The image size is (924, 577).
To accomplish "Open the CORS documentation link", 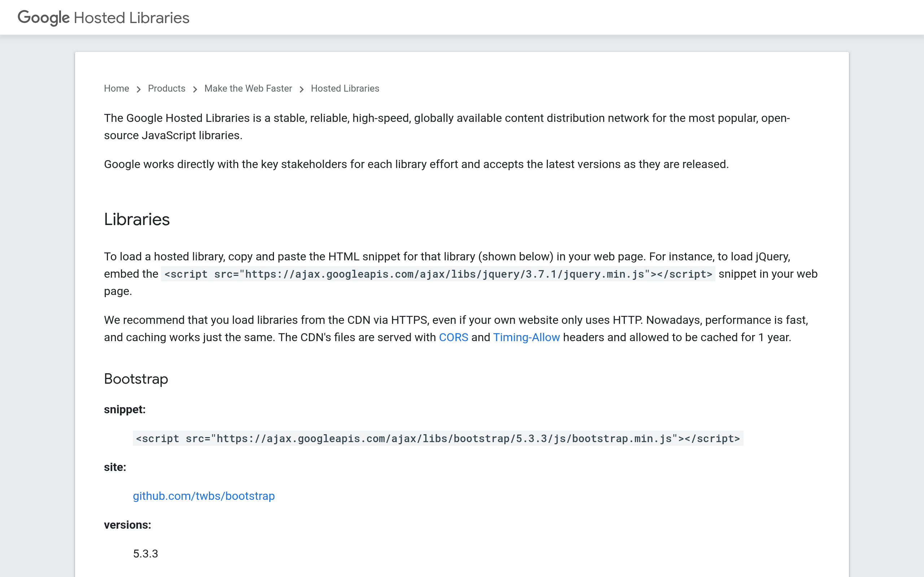I will point(454,337).
